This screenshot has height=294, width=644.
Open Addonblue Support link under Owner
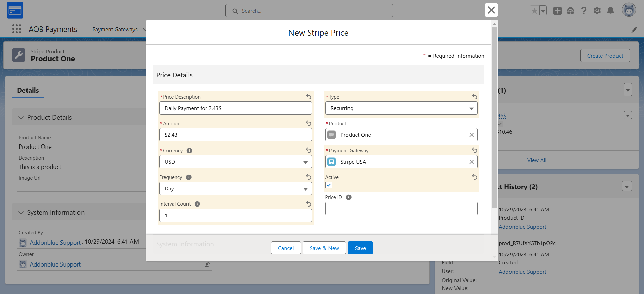click(x=55, y=264)
